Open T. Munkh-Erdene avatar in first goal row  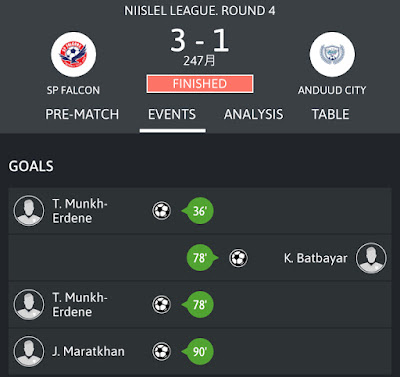pyautogui.click(x=29, y=211)
